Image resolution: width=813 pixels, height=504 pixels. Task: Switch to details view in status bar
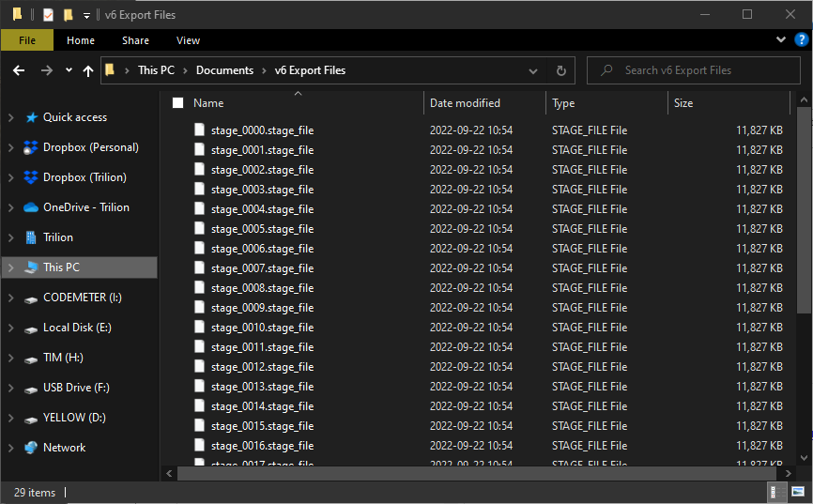(x=778, y=492)
